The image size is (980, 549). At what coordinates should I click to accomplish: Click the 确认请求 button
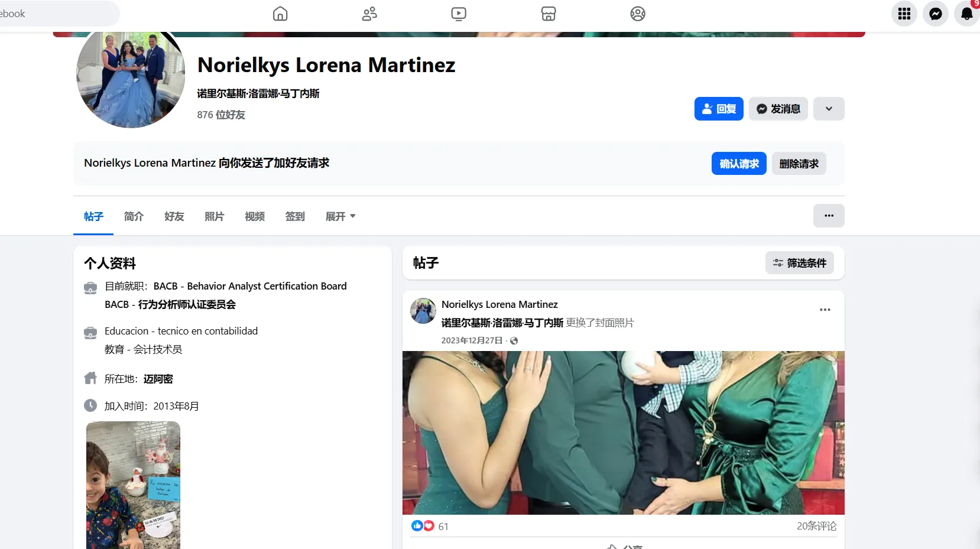tap(738, 164)
